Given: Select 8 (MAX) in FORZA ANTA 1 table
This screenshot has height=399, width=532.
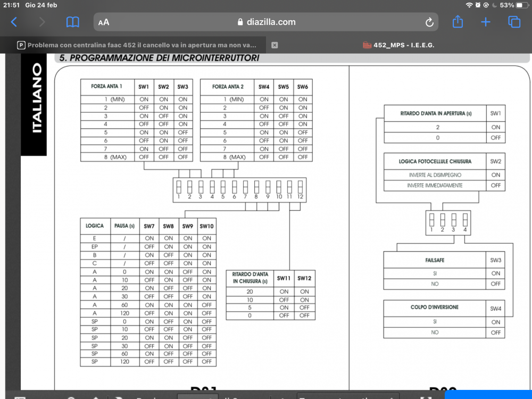Looking at the screenshot, I should pos(115,157).
